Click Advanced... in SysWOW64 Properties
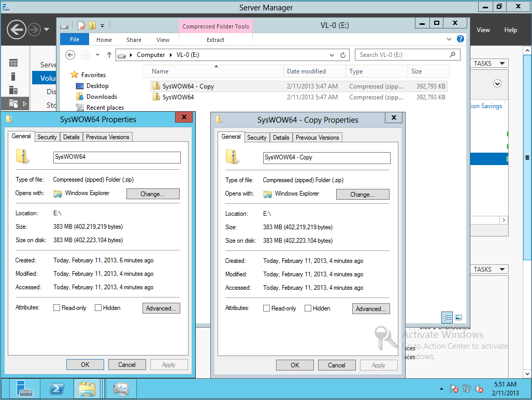This screenshot has height=400, width=532. pos(161,308)
